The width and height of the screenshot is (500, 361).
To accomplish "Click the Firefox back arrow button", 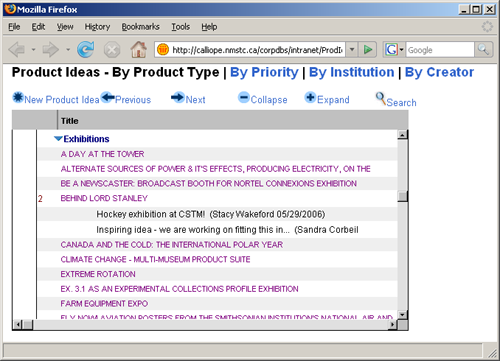I will coord(17,50).
